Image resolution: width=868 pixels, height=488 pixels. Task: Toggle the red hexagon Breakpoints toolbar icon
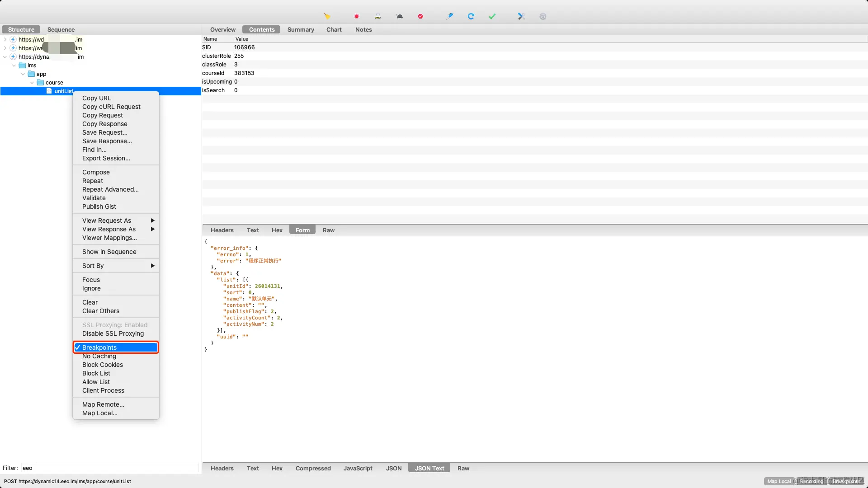[x=420, y=16]
